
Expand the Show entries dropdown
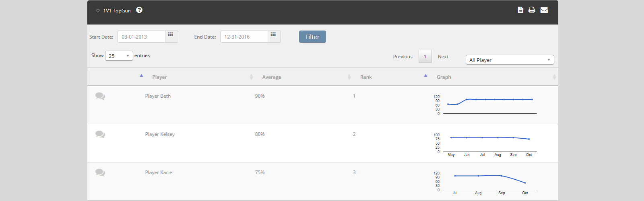119,56
